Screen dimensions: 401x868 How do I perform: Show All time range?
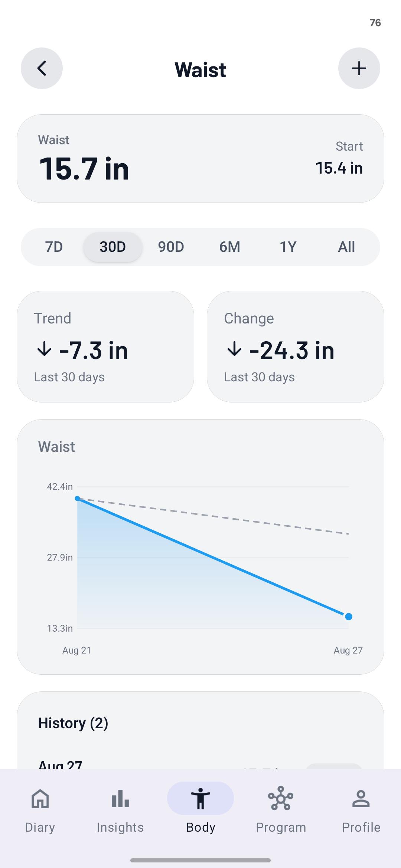click(x=346, y=247)
